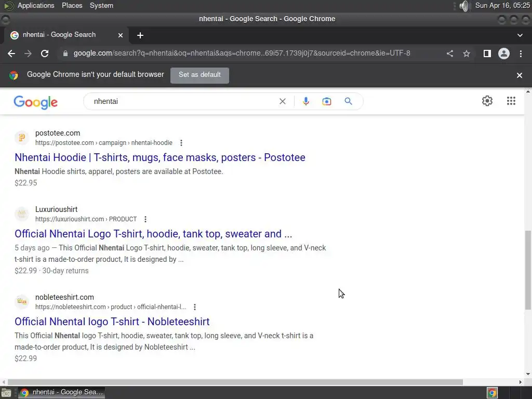This screenshot has height=399, width=532.
Task: Click the clock date Sun Apr 16
Action: click(x=502, y=5)
